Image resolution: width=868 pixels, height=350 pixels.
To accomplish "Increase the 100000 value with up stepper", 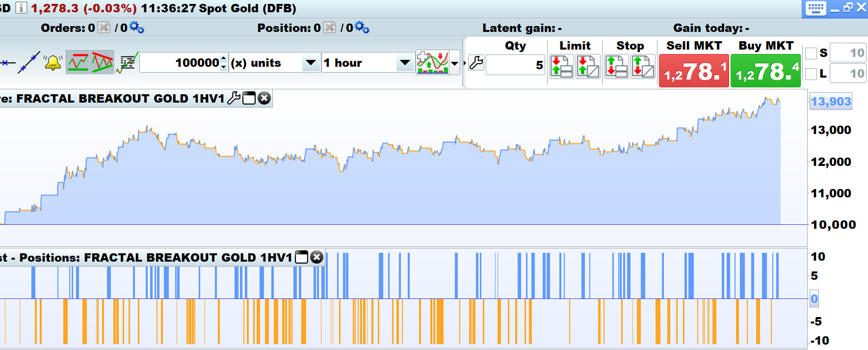I will [x=224, y=58].
